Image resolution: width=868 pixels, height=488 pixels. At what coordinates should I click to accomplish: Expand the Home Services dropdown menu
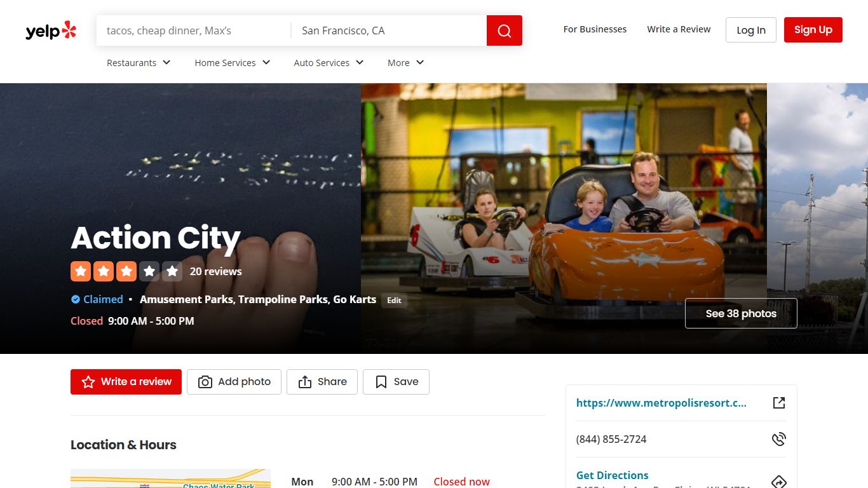click(233, 62)
